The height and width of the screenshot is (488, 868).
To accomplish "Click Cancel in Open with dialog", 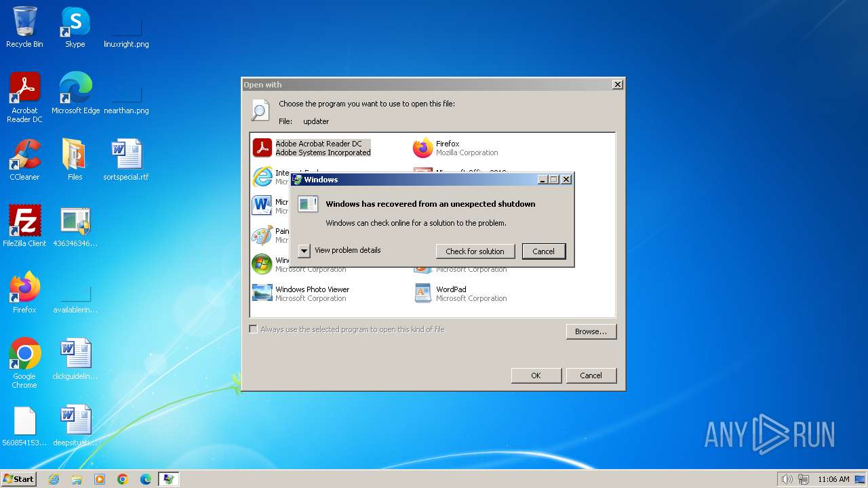I will click(x=591, y=375).
